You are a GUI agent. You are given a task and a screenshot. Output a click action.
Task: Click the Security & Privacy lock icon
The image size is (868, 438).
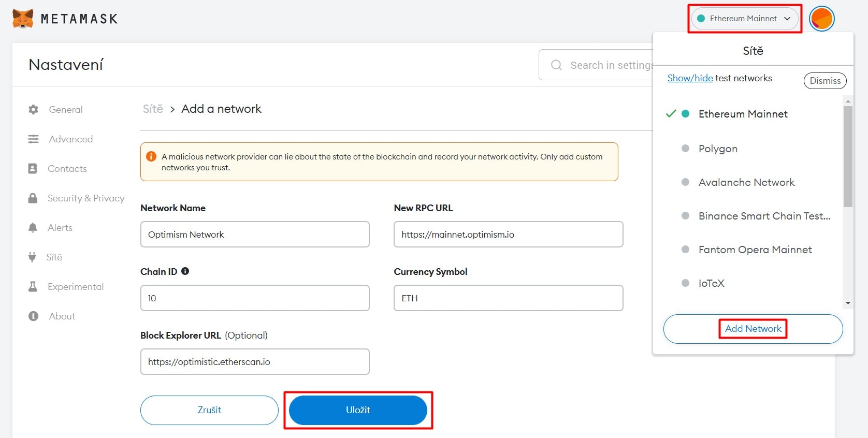(x=33, y=198)
